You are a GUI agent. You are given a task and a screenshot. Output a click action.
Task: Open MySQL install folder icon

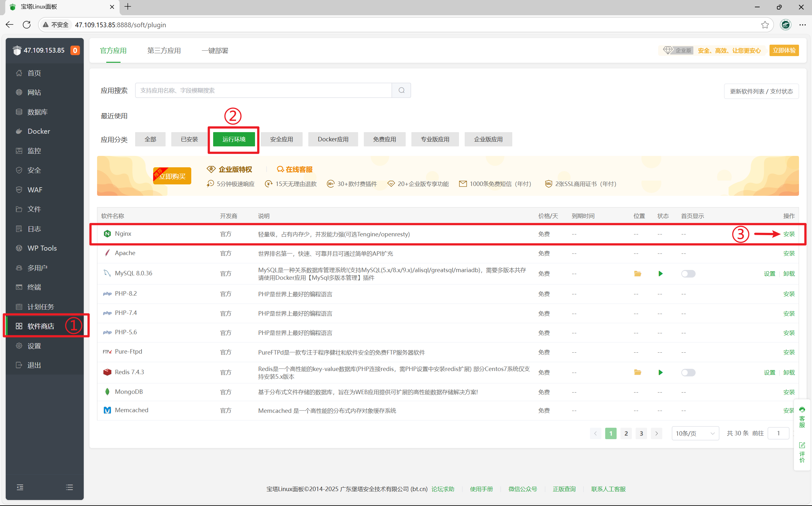(638, 274)
